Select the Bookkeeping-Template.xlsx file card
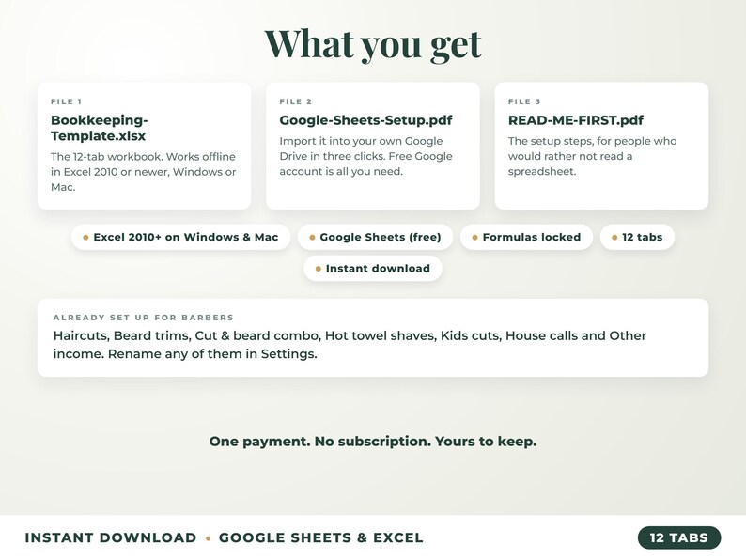This screenshot has height=560, width=746. click(144, 146)
